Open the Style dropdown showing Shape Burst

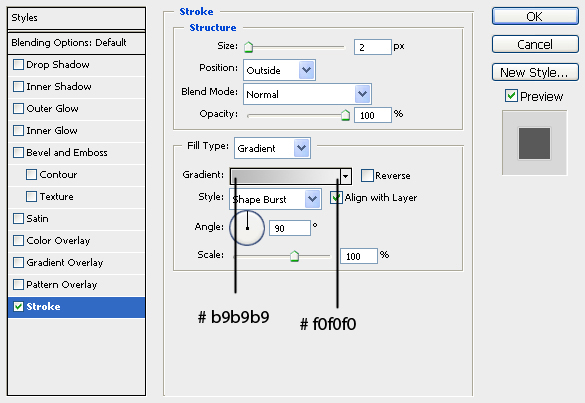click(x=275, y=199)
